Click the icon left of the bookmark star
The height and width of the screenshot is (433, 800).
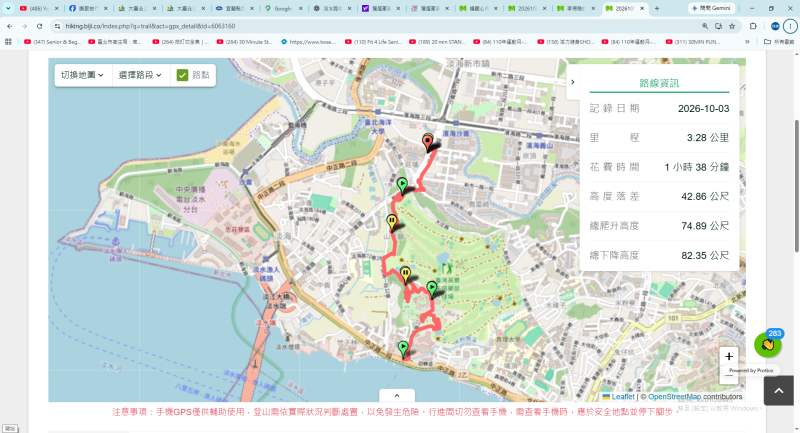click(718, 26)
